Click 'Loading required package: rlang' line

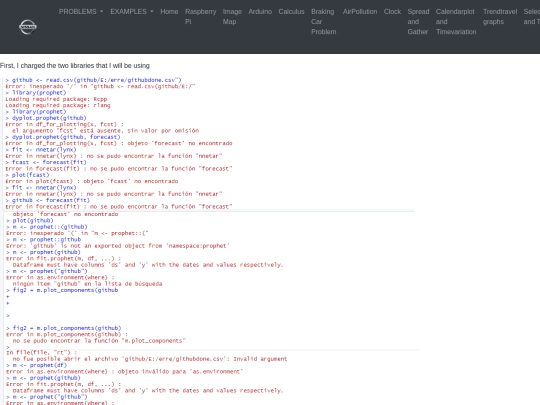point(58,105)
